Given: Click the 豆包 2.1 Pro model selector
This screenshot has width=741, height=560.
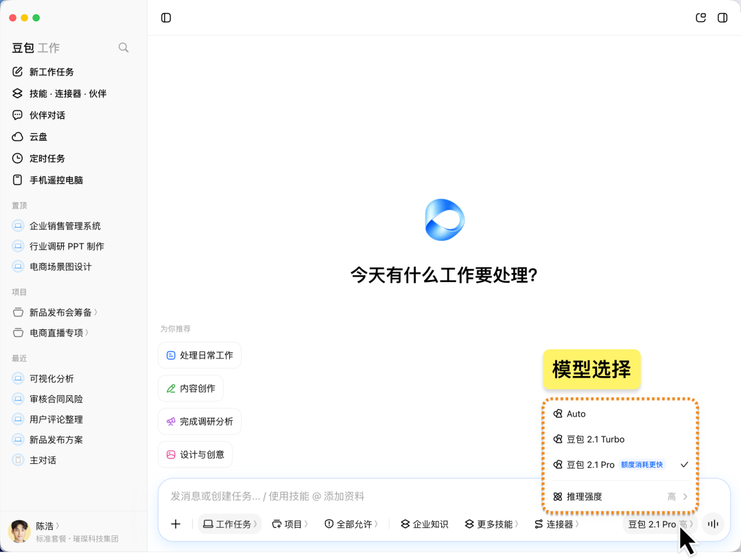Looking at the screenshot, I should point(660,524).
